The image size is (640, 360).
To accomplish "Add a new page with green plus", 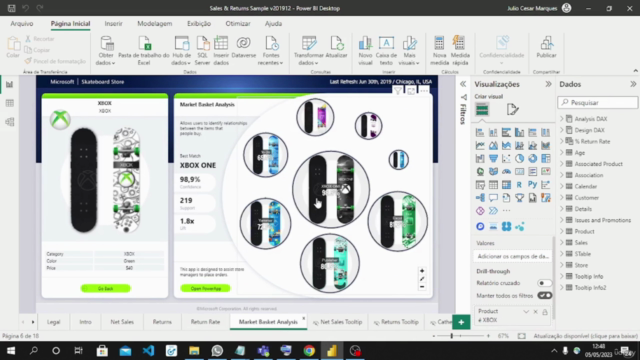I will 461,322.
